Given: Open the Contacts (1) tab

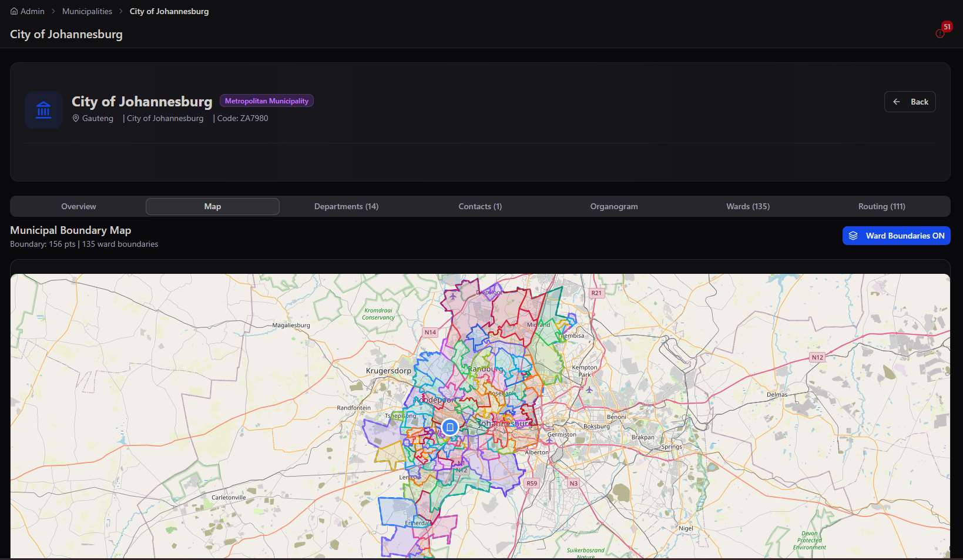Looking at the screenshot, I should coord(480,206).
